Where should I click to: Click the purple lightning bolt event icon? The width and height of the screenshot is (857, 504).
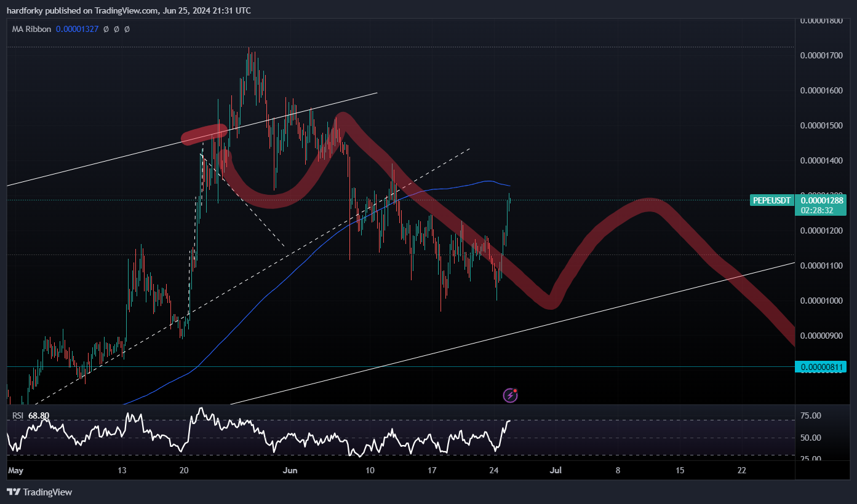511,395
